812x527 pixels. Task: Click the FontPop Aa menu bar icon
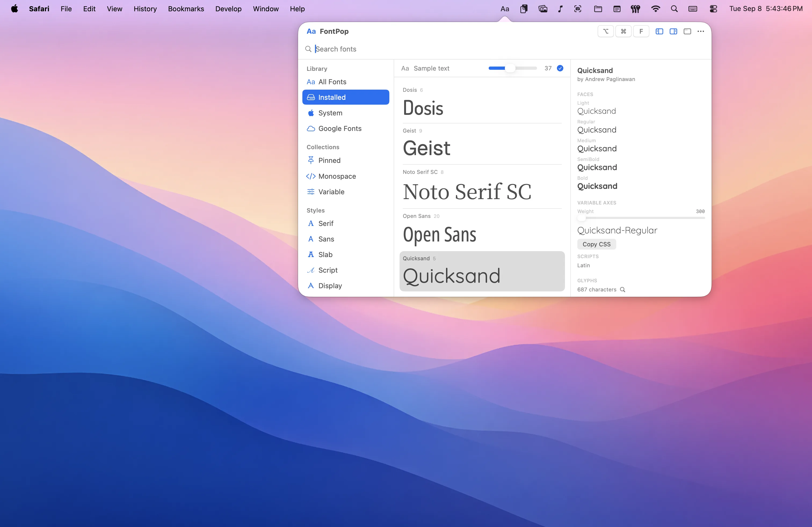[x=505, y=9]
